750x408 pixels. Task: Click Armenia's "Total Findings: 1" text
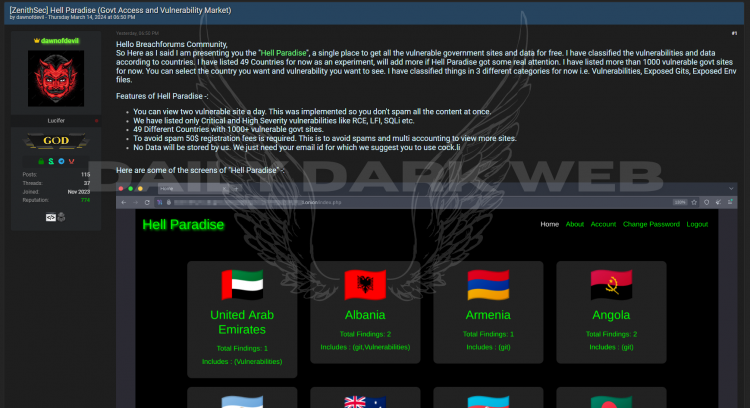488,334
